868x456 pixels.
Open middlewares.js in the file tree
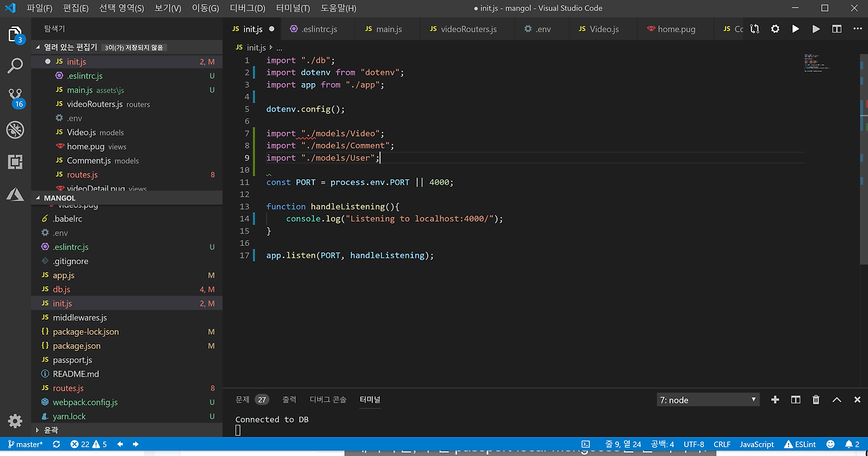pyautogui.click(x=127, y=318)
